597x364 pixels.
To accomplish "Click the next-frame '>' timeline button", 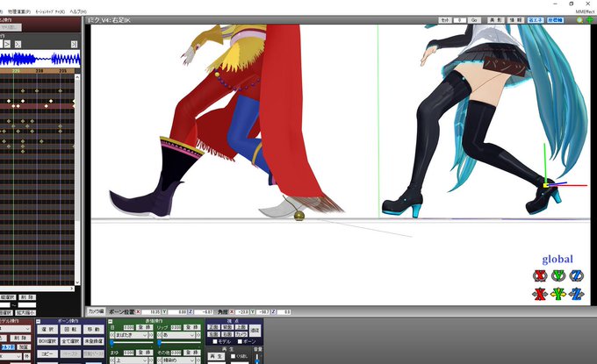I will [x=7, y=44].
